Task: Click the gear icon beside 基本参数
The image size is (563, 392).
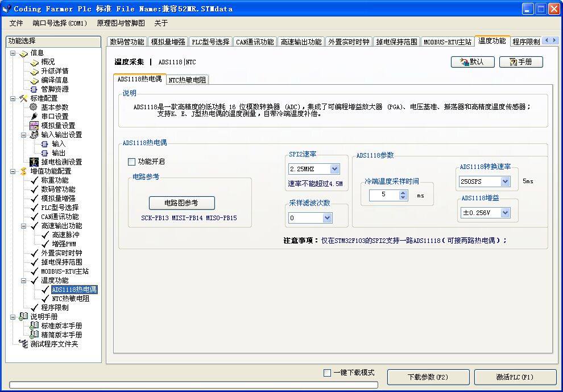Action: (x=34, y=107)
